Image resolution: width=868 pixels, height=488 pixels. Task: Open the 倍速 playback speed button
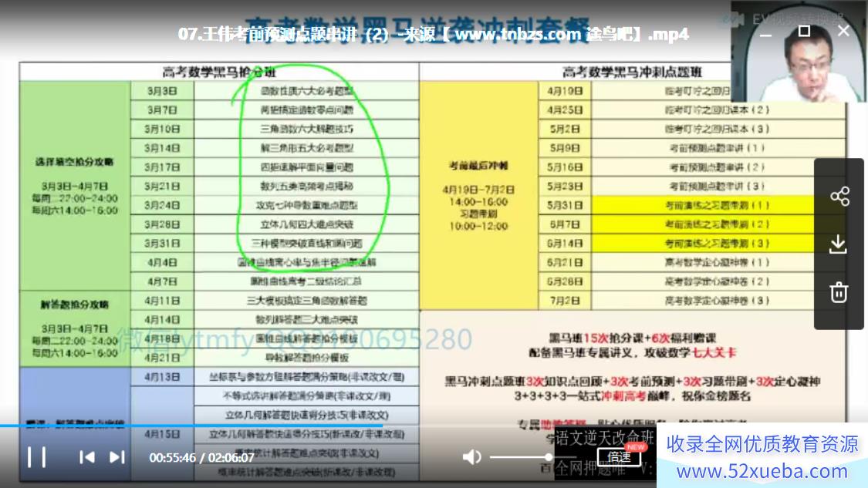click(x=619, y=457)
